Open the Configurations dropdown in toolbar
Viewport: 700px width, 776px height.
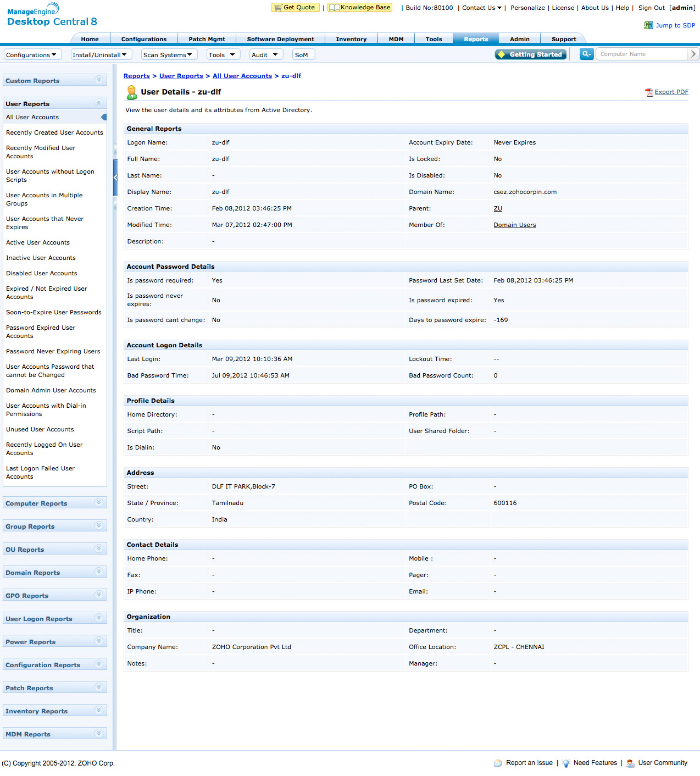[x=32, y=55]
